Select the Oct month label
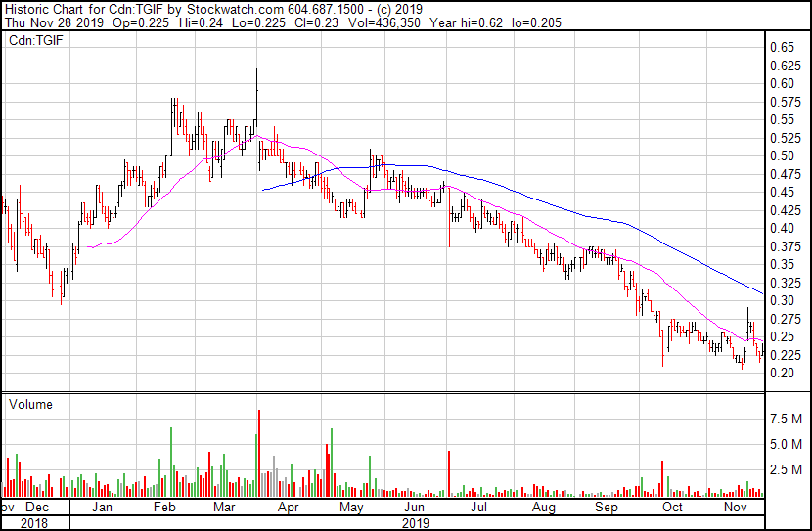 (672, 507)
